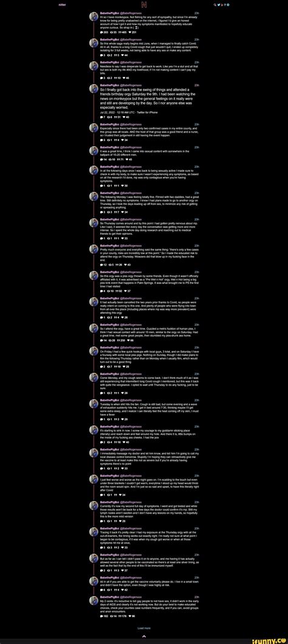The height and width of the screenshot is (644, 288).
Task: Click the reply icon showing 203 comments
Action: click(101, 32)
